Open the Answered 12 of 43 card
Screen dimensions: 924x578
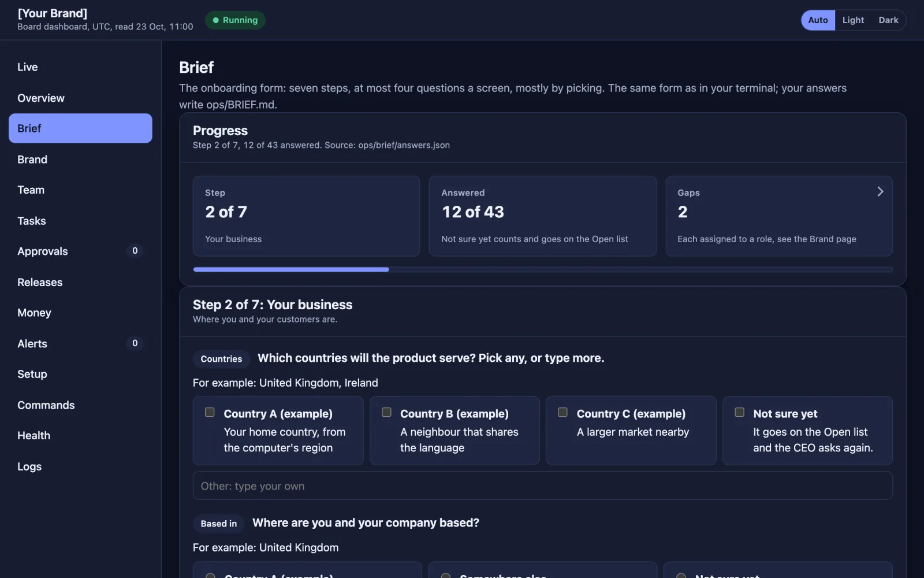point(542,216)
